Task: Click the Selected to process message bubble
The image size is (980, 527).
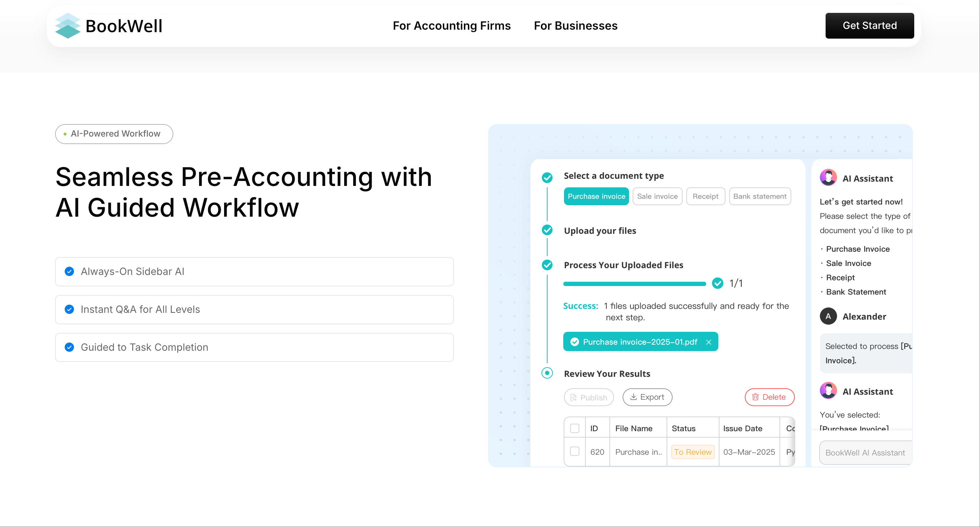Action: coord(866,353)
